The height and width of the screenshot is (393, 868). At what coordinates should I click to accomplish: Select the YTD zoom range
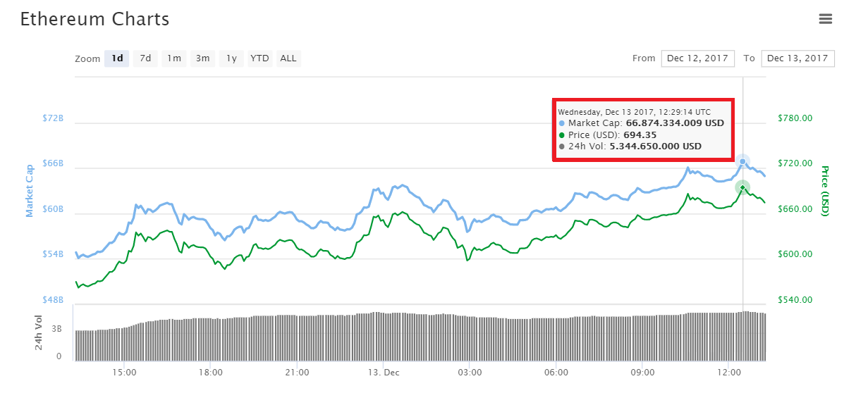260,58
